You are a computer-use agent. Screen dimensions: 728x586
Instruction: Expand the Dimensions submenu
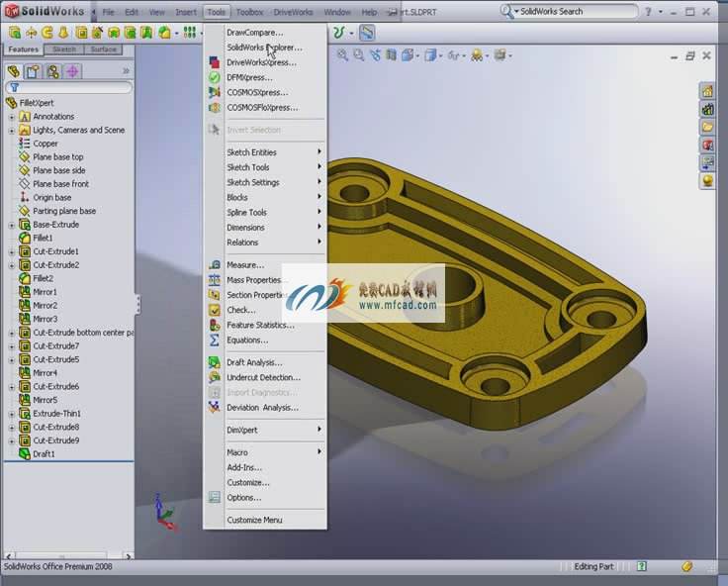[265, 228]
